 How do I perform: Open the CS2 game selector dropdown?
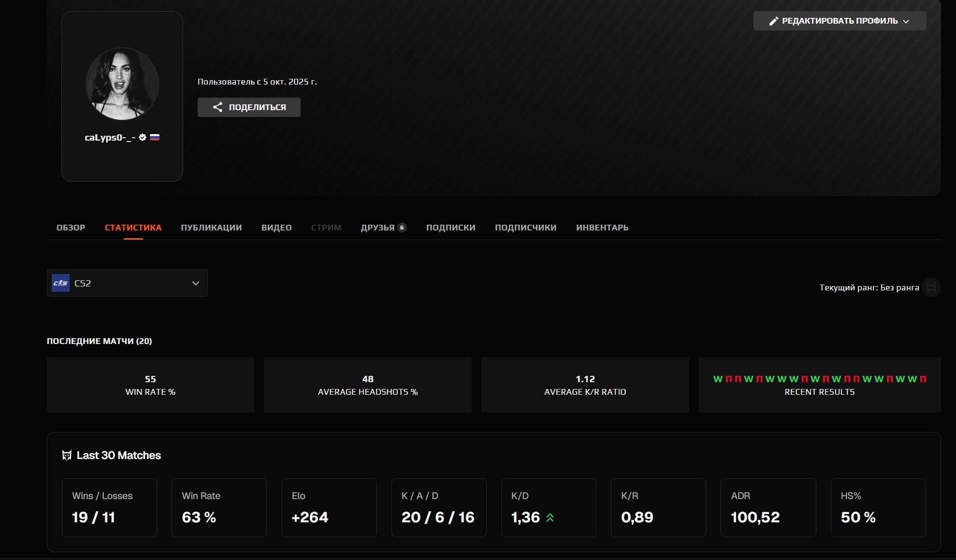127,283
